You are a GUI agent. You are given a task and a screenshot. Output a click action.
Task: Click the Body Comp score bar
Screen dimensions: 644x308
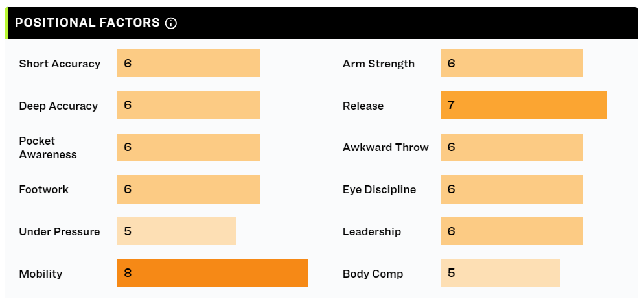[500, 273]
